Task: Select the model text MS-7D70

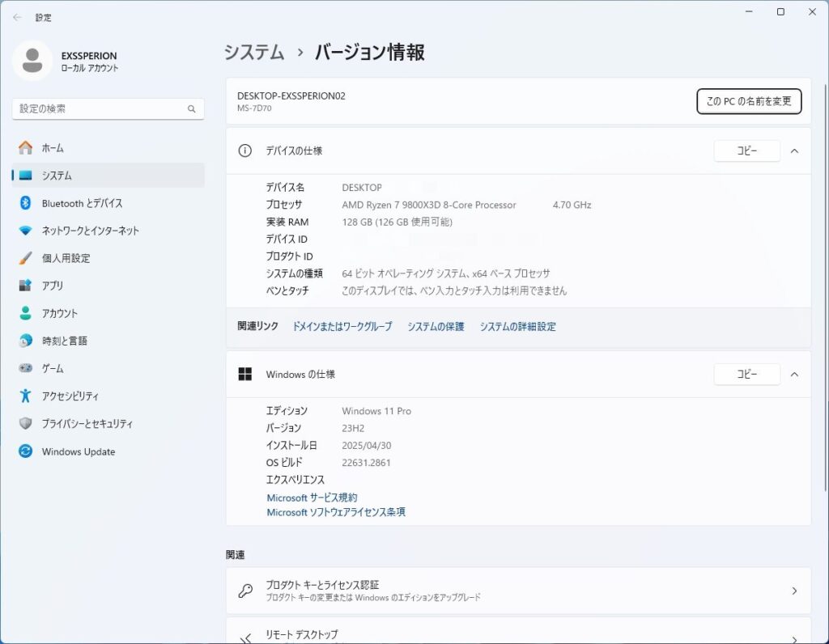Action: pos(254,108)
